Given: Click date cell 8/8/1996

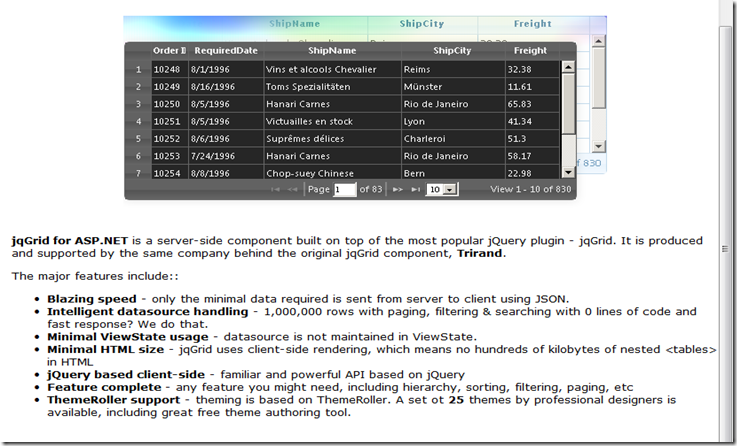Looking at the screenshot, I should pos(226,172).
